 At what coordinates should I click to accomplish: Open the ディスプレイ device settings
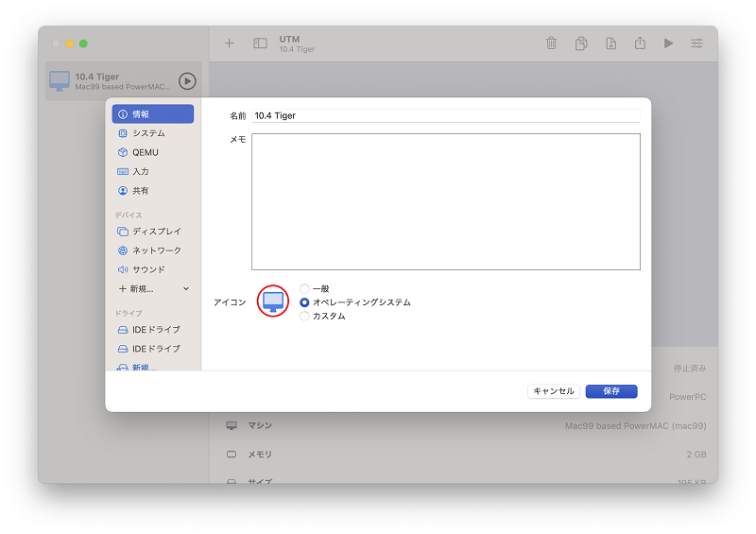click(x=153, y=232)
